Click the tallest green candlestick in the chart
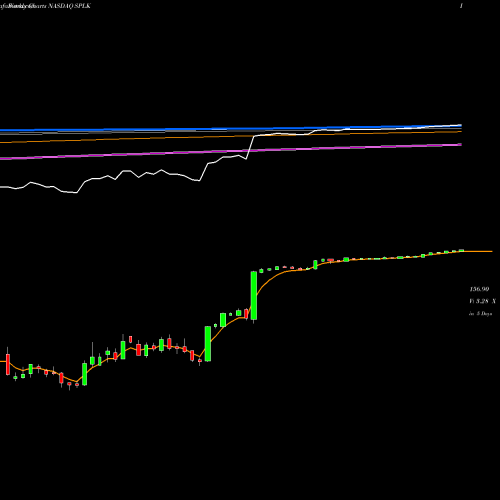Screen dimensions: 500x500 pyautogui.click(x=254, y=296)
